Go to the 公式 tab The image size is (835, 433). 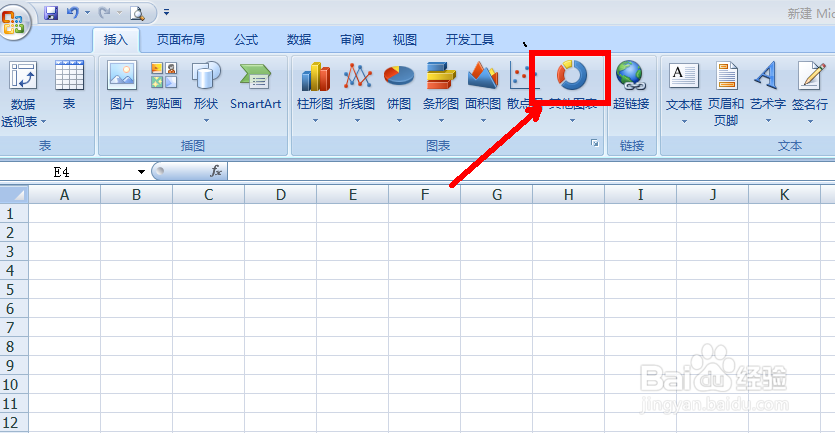246,40
